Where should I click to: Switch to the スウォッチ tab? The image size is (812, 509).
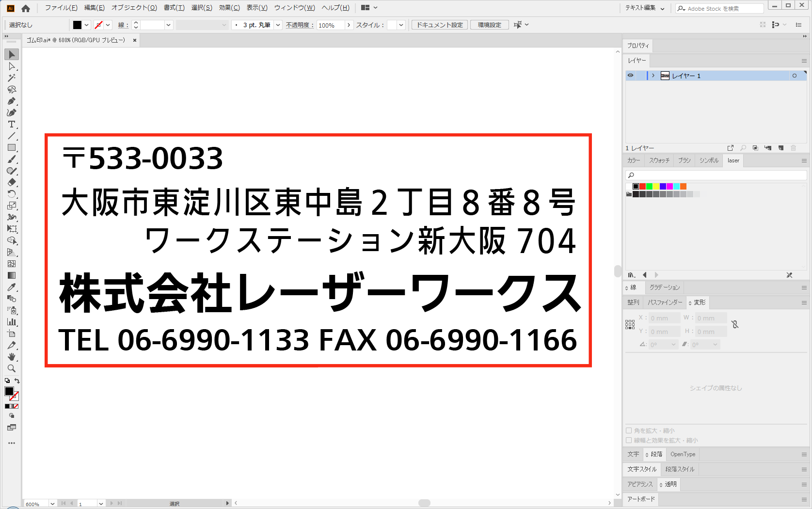(x=659, y=160)
